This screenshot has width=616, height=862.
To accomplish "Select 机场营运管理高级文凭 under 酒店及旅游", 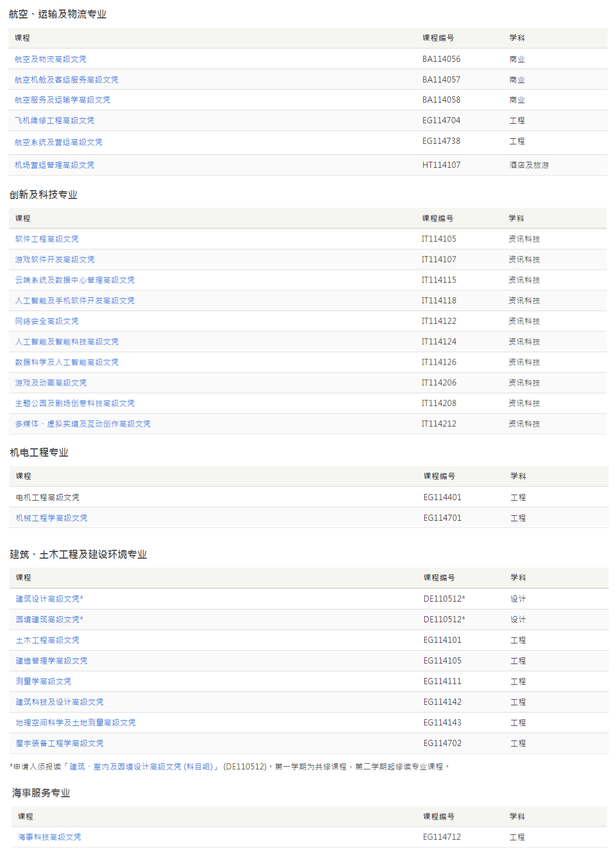I will tap(56, 164).
